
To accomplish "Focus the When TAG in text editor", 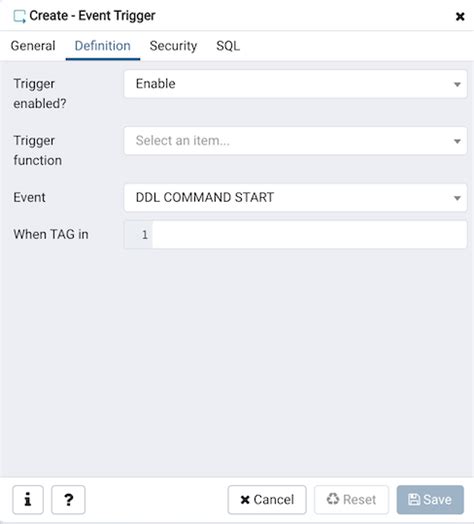I will (x=309, y=235).
